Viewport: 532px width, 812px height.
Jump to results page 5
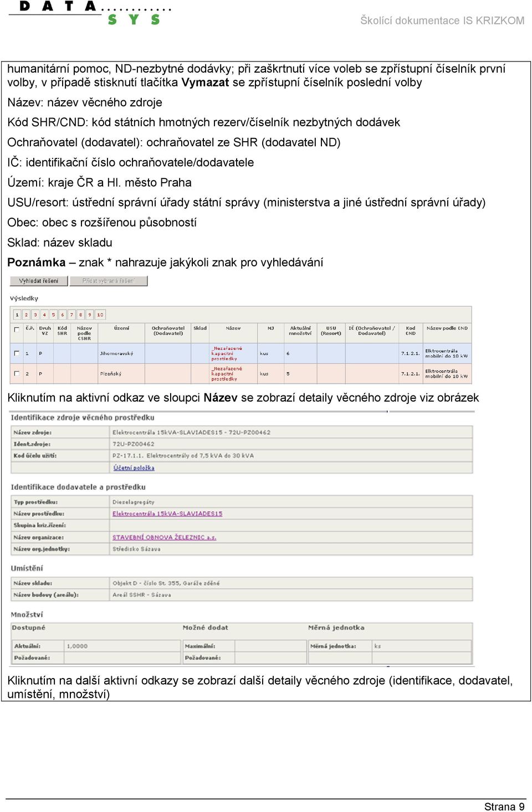(53, 315)
